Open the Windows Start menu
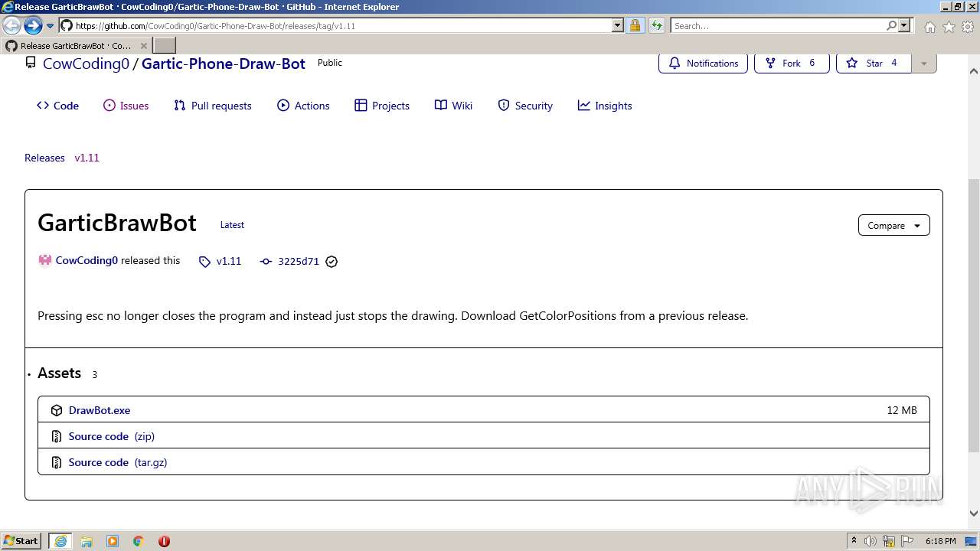 click(x=21, y=540)
